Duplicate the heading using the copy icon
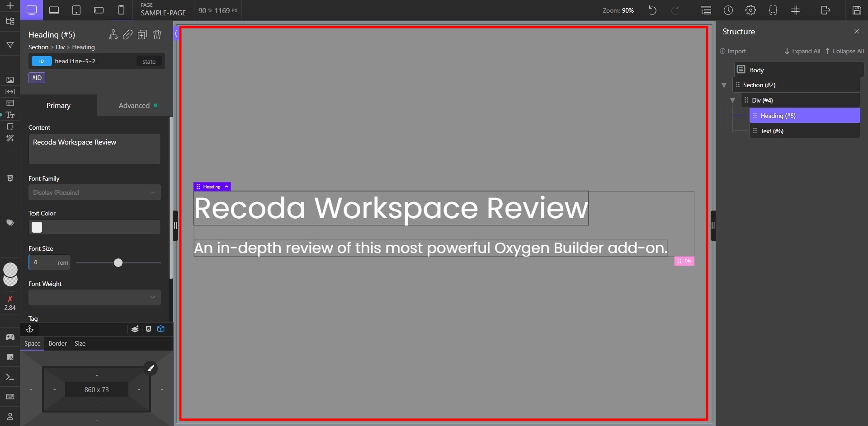Screen dimensions: 868x426 pos(142,35)
